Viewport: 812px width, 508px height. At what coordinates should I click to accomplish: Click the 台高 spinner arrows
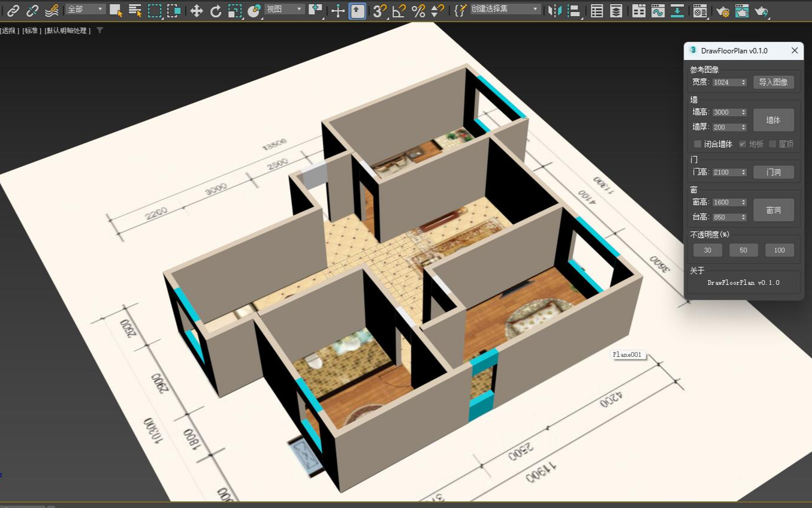744,217
